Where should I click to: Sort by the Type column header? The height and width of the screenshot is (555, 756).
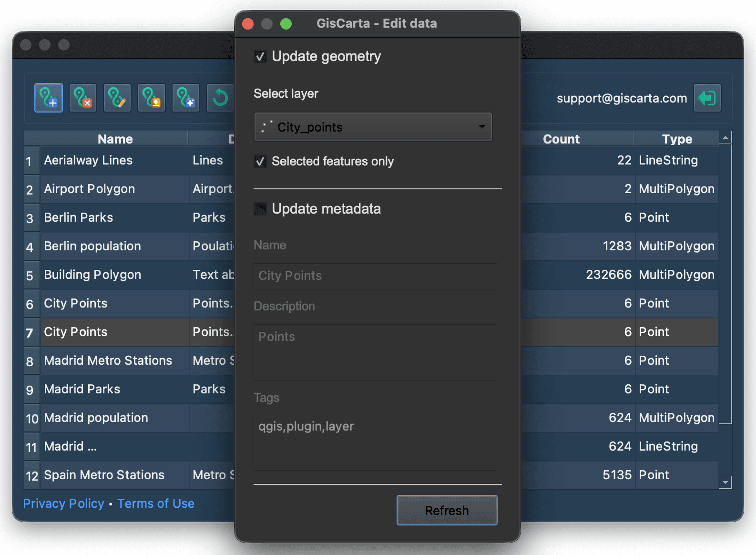point(677,139)
